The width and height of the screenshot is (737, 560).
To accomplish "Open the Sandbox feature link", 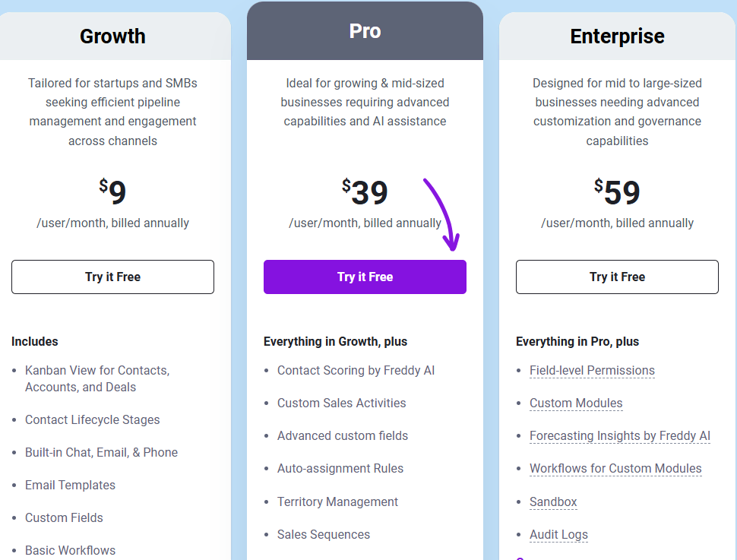I will coord(553,502).
